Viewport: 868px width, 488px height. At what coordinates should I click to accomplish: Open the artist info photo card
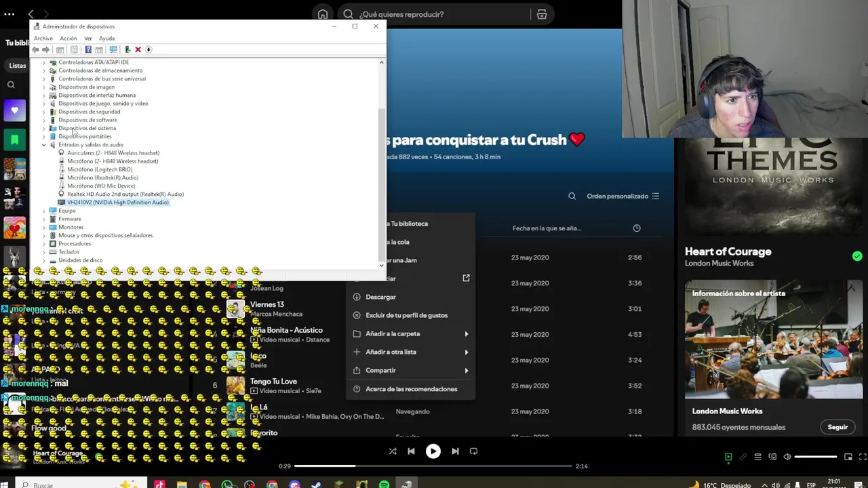click(773, 339)
